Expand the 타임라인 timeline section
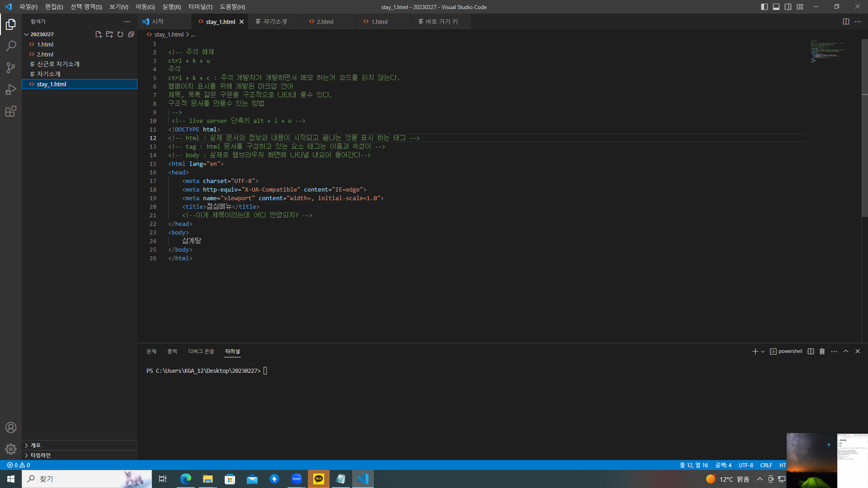This screenshot has width=868, height=488. (40, 455)
